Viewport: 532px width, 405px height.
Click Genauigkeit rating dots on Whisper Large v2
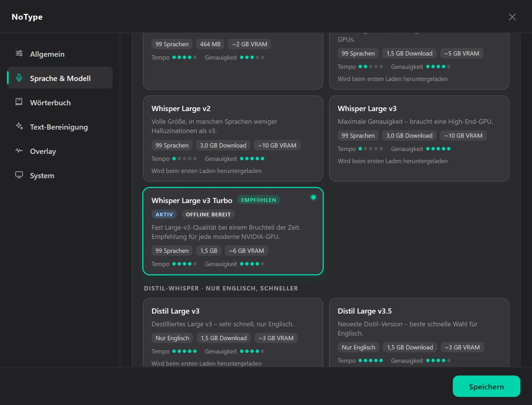tap(252, 159)
